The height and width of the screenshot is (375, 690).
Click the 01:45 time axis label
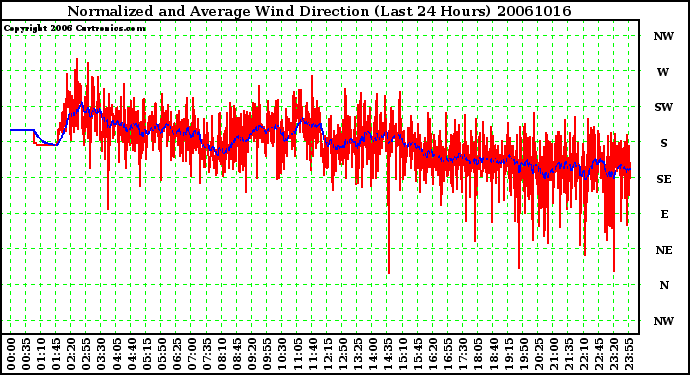point(56,354)
